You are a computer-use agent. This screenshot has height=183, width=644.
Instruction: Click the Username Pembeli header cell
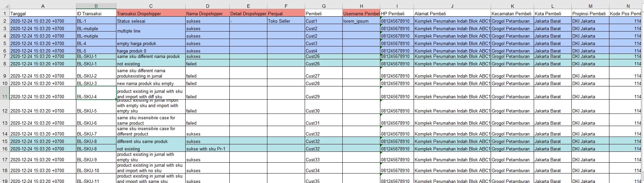(x=361, y=14)
